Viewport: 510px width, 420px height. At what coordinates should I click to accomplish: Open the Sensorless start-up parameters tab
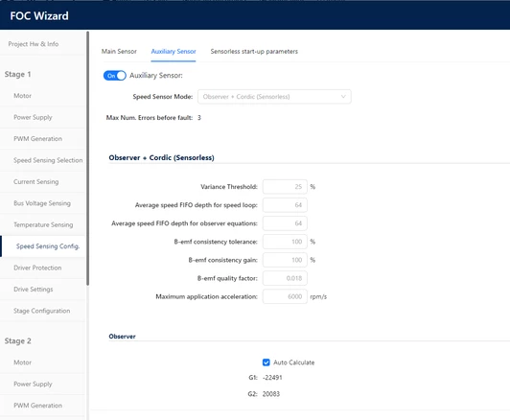[254, 52]
